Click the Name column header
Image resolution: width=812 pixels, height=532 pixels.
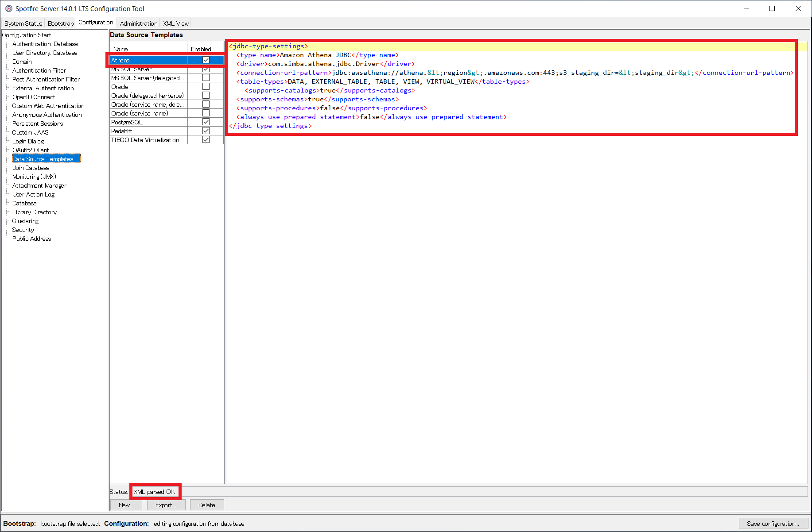149,49
